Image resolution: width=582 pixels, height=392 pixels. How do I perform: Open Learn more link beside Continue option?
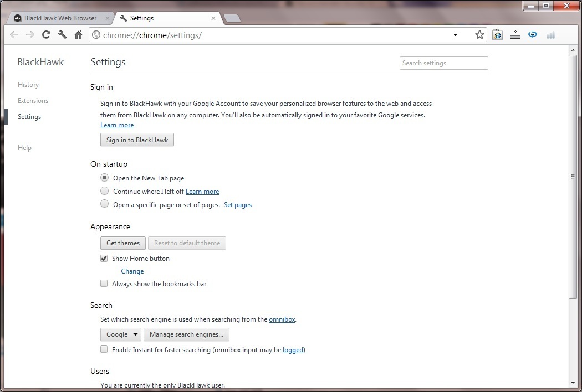pyautogui.click(x=202, y=192)
